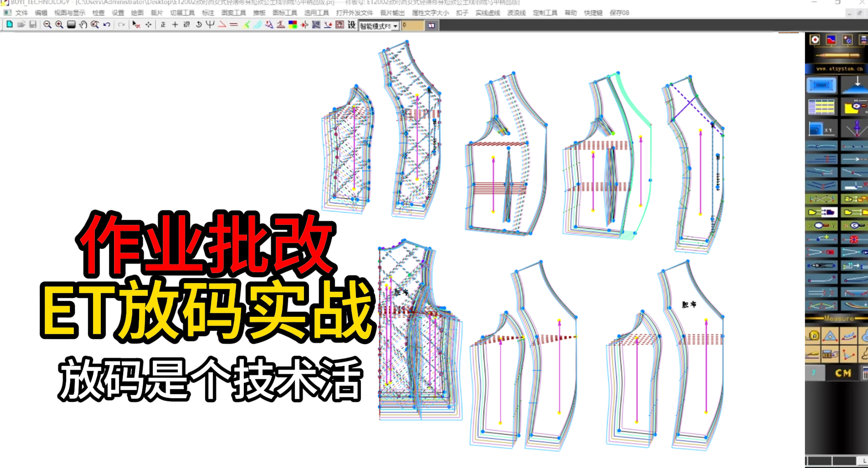Click the 设 settings toolbar icon
The image size is (868, 468).
(x=352, y=25)
